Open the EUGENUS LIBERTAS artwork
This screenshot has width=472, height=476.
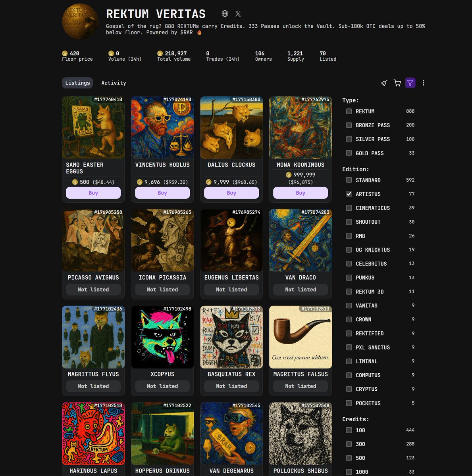point(231,240)
